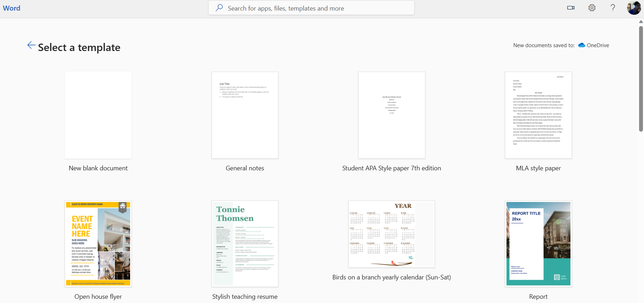644x303 pixels.
Task: Click the vertical scrollbar thumb
Action: (641, 78)
